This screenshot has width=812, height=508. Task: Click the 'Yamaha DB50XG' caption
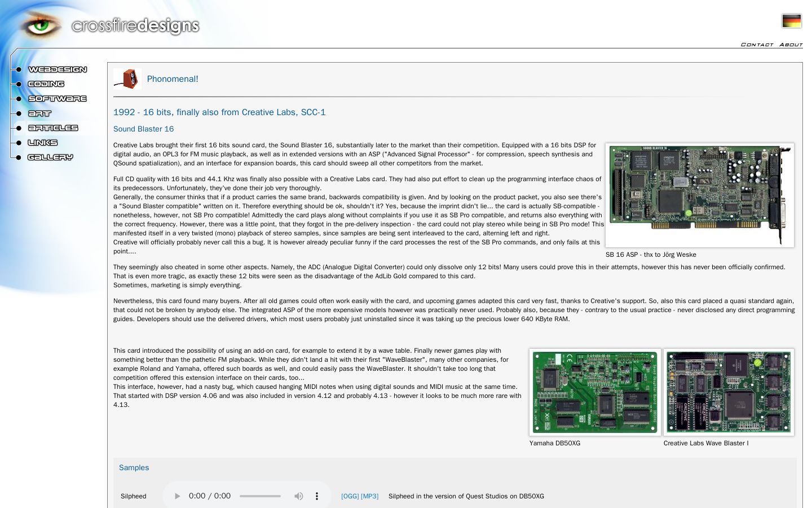click(555, 443)
